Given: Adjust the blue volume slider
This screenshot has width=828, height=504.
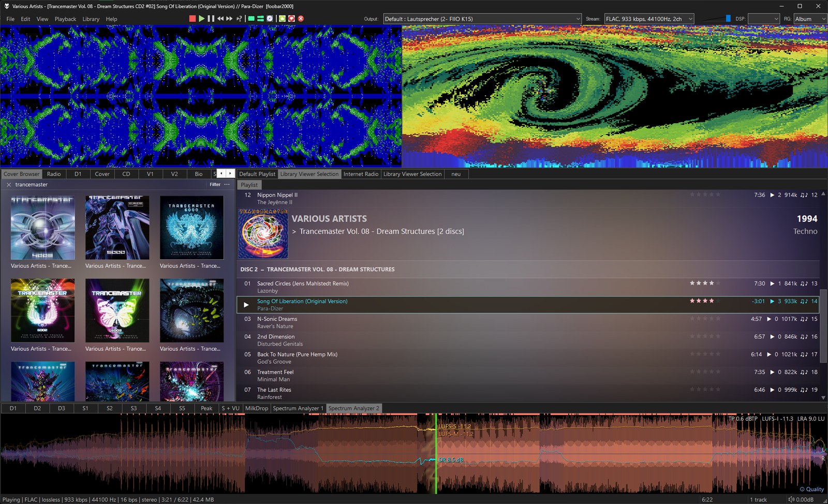Looking at the screenshot, I should [x=728, y=19].
